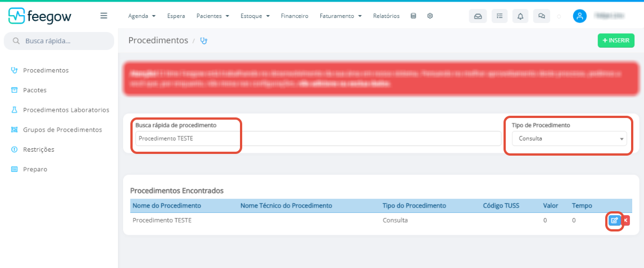This screenshot has width=644, height=268.
Task: Go to Espera in the top menu
Action: (176, 16)
